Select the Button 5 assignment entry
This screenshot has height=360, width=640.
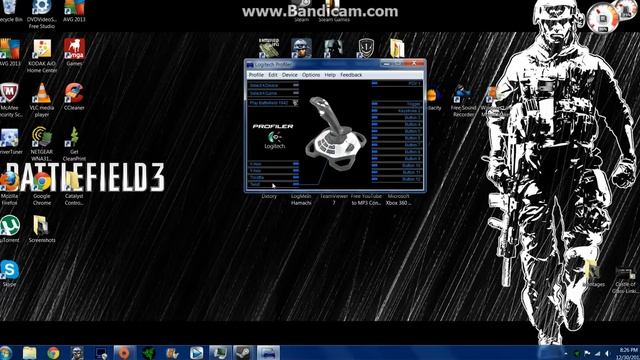[396, 131]
